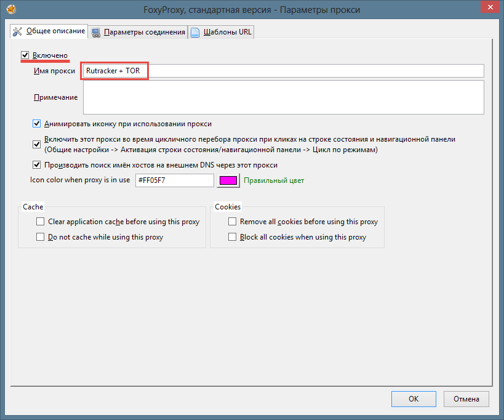Click the #FF05F7 icon color hex field

point(174,180)
